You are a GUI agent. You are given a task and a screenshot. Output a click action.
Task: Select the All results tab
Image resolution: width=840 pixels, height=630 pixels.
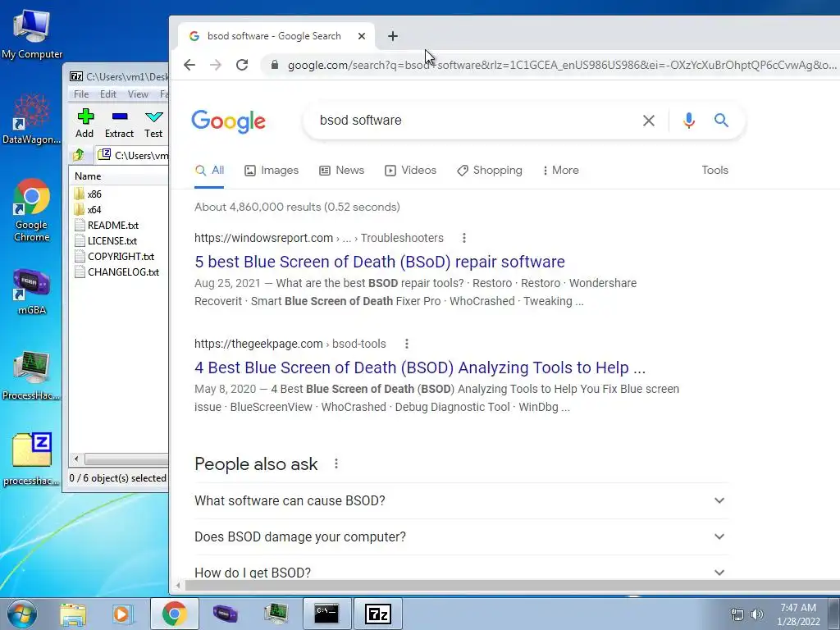pos(209,171)
